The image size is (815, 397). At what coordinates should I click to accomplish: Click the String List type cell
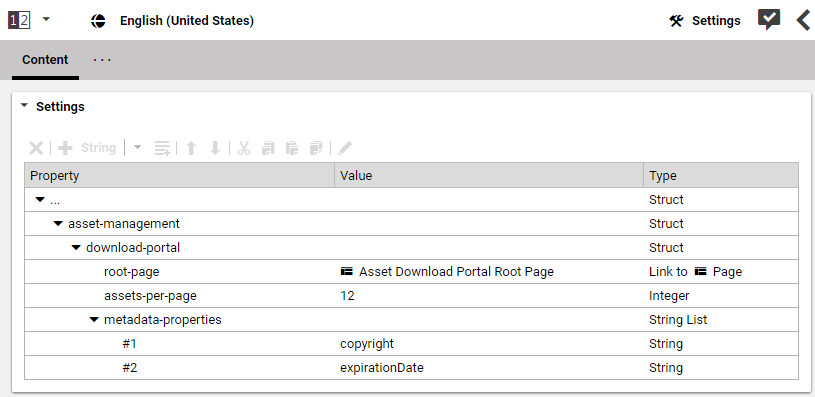coord(721,320)
